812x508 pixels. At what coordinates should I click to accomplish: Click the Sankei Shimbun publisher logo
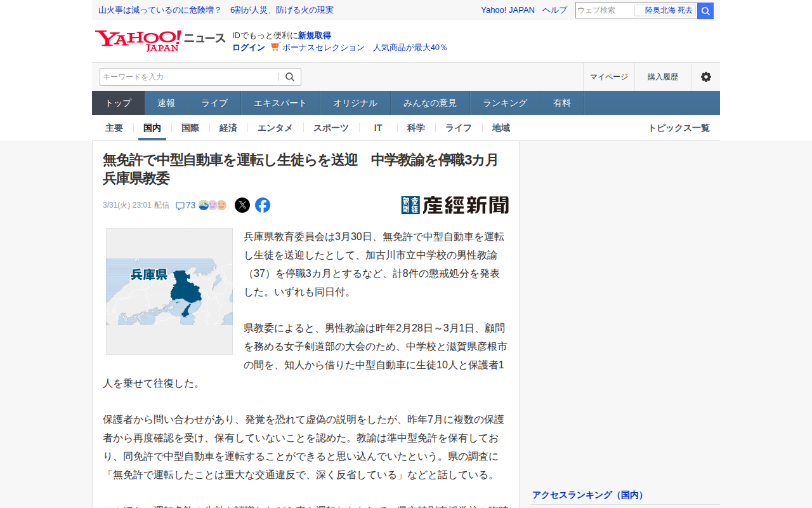[455, 205]
